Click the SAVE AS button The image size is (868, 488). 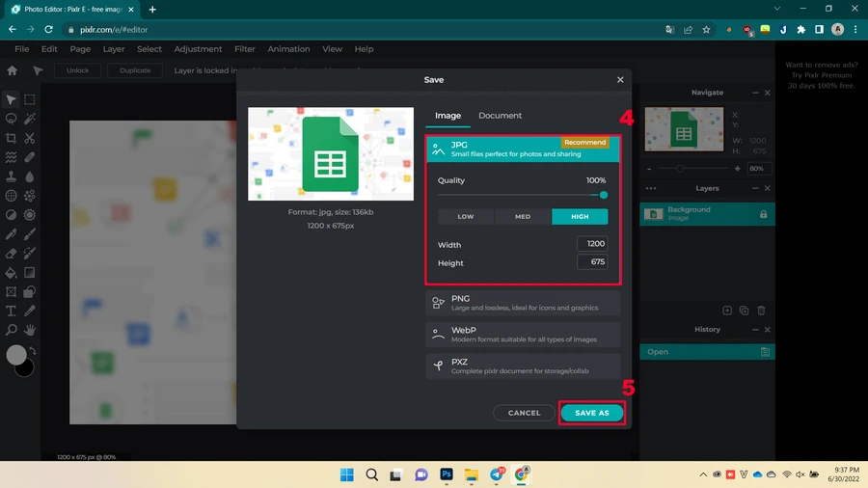[x=592, y=413]
